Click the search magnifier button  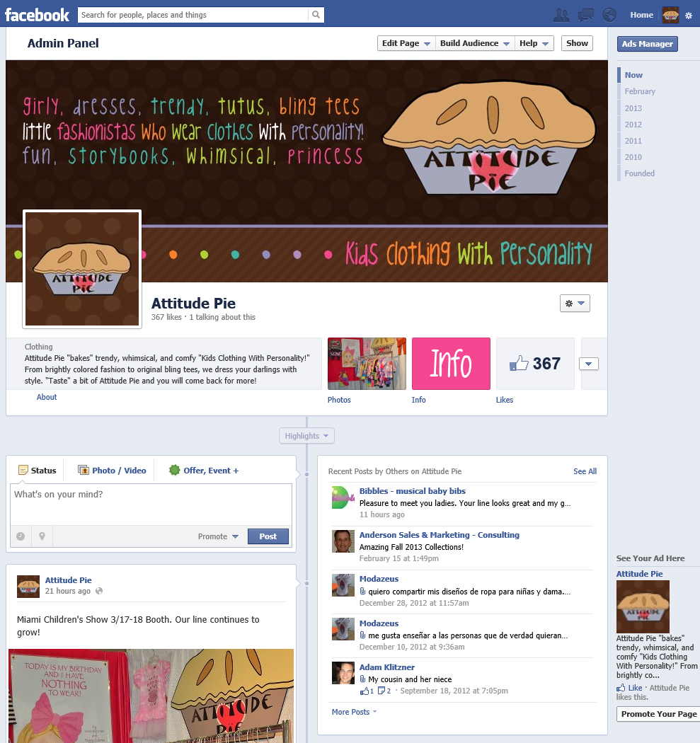tap(316, 15)
